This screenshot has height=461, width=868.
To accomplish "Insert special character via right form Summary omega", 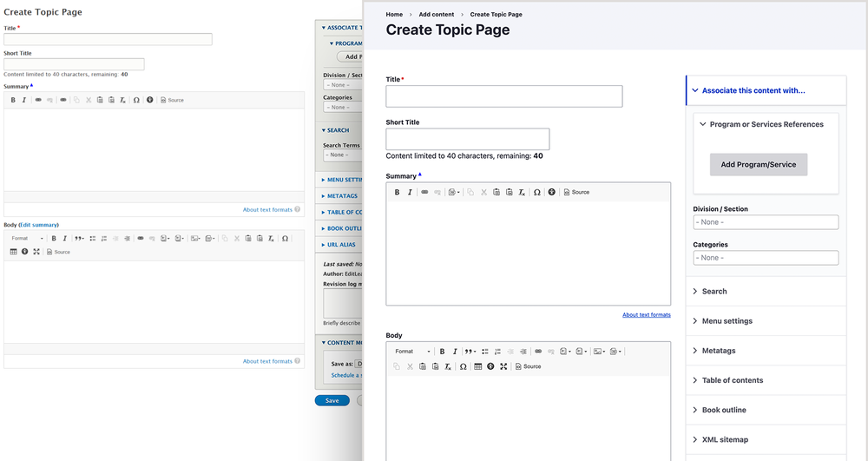I will tap(537, 192).
